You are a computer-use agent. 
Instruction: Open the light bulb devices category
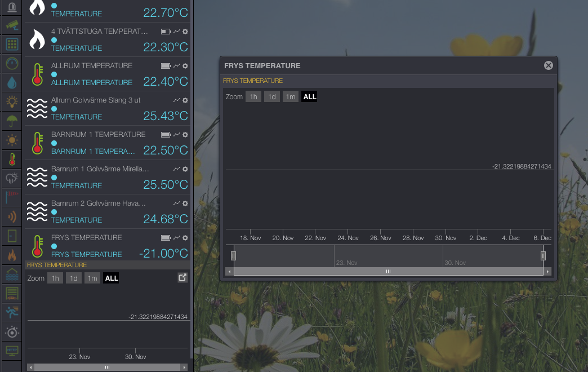click(x=12, y=102)
